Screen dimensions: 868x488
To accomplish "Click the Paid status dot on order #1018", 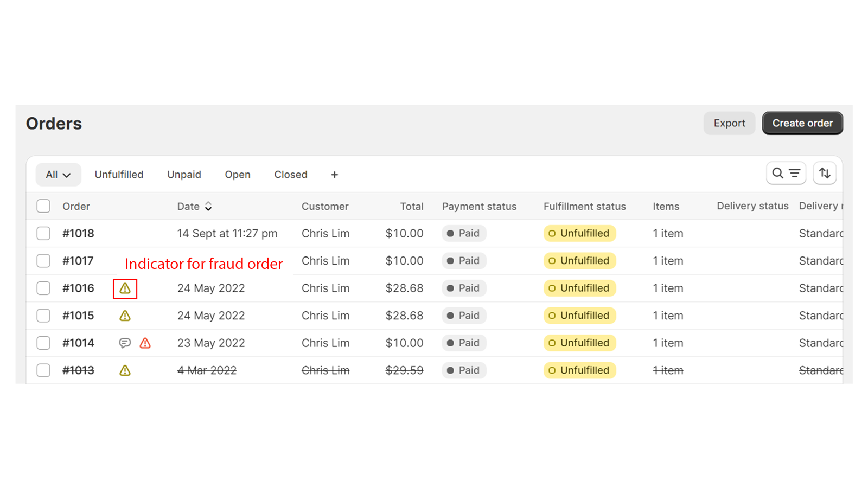I will [452, 233].
